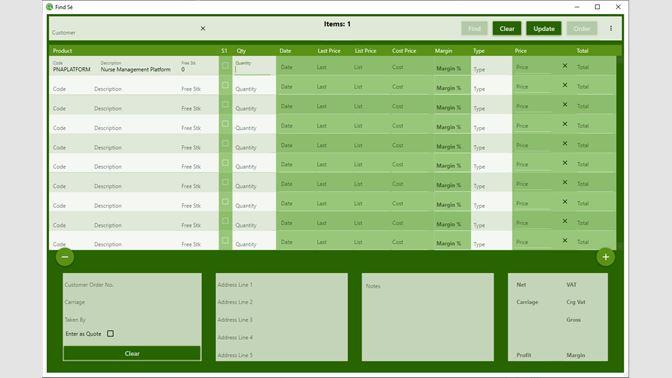
Task: Focus the Customer input field
Action: [124, 29]
